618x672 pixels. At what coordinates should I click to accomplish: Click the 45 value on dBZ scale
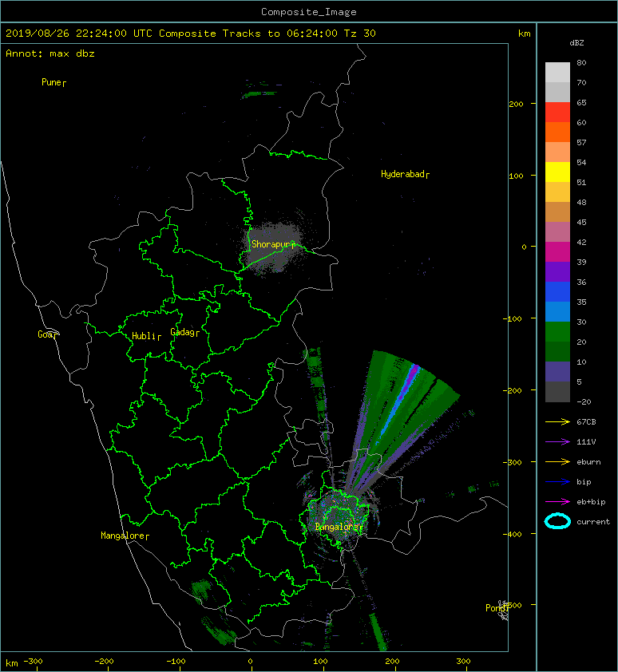click(581, 222)
